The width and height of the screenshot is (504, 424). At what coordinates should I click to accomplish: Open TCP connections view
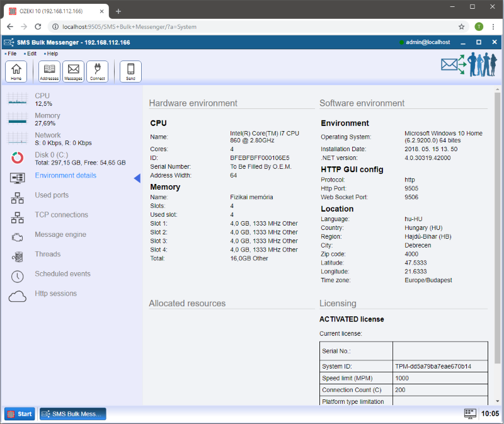click(61, 215)
